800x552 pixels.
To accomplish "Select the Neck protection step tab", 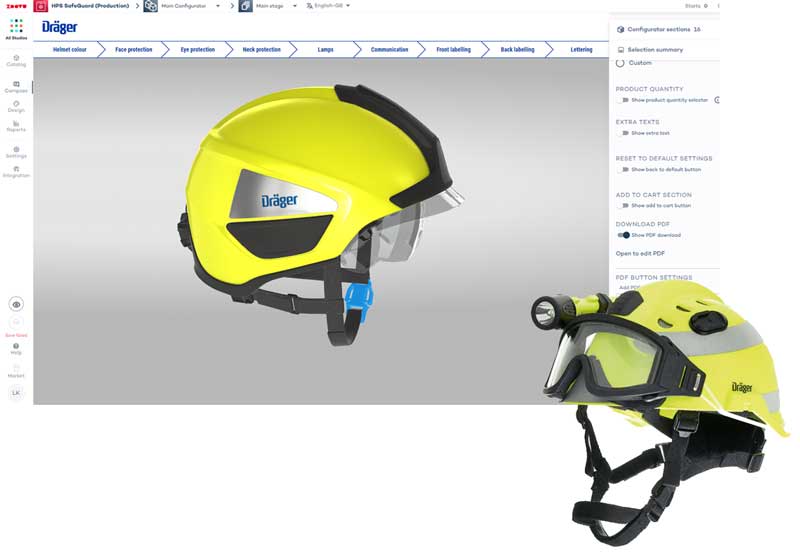I will pos(262,50).
